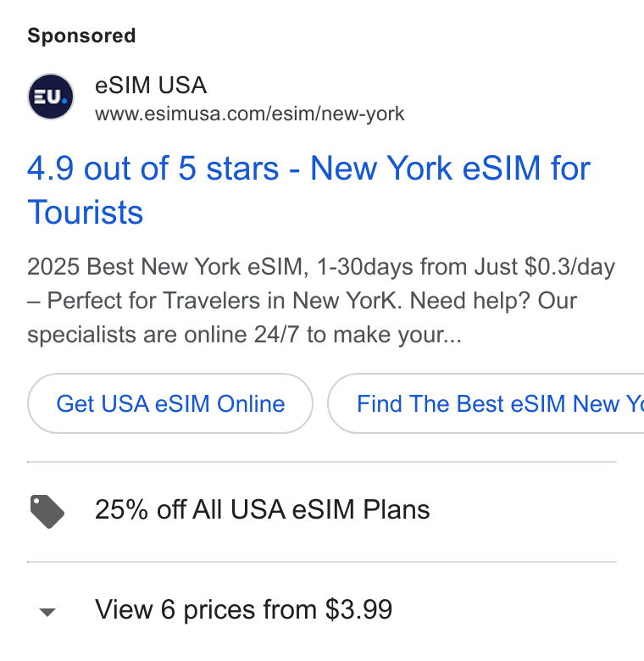Click the 4.9 out of 5 stars text

click(153, 168)
